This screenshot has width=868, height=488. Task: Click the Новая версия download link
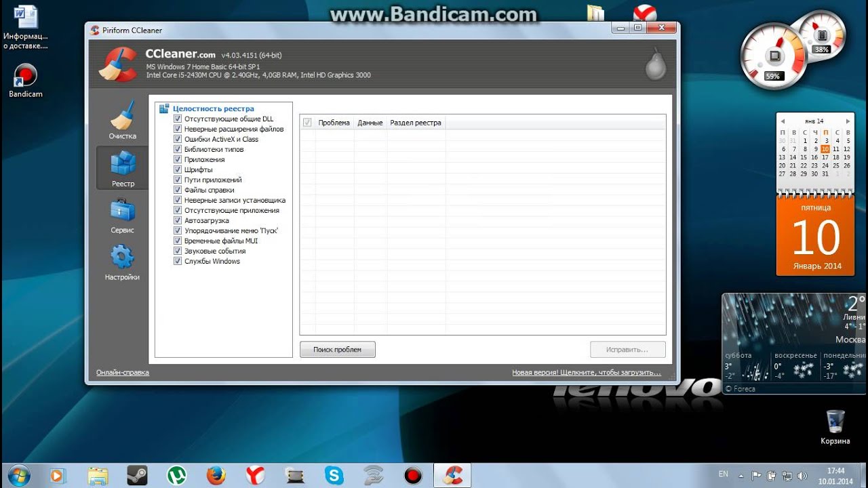587,372
